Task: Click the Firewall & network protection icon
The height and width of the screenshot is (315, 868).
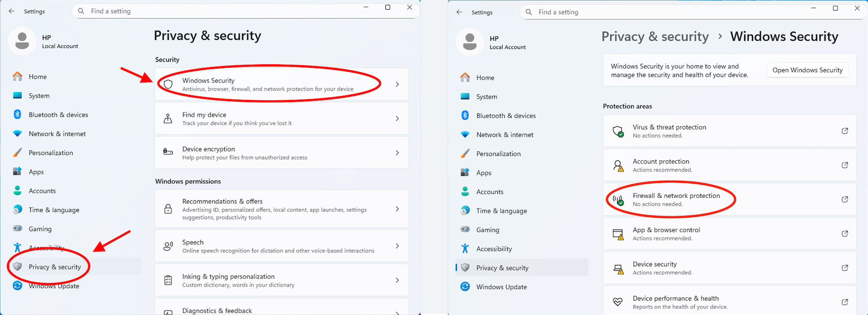Action: pos(618,200)
